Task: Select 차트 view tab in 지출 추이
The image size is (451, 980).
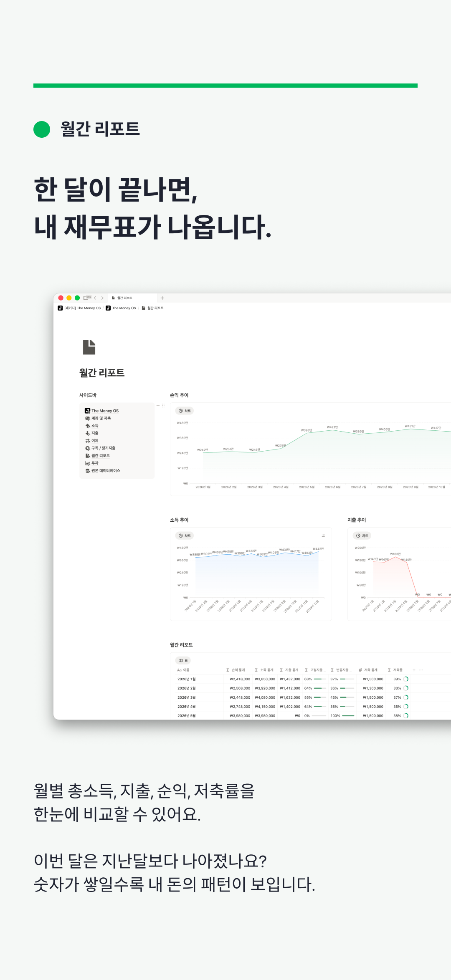Action: tap(362, 535)
